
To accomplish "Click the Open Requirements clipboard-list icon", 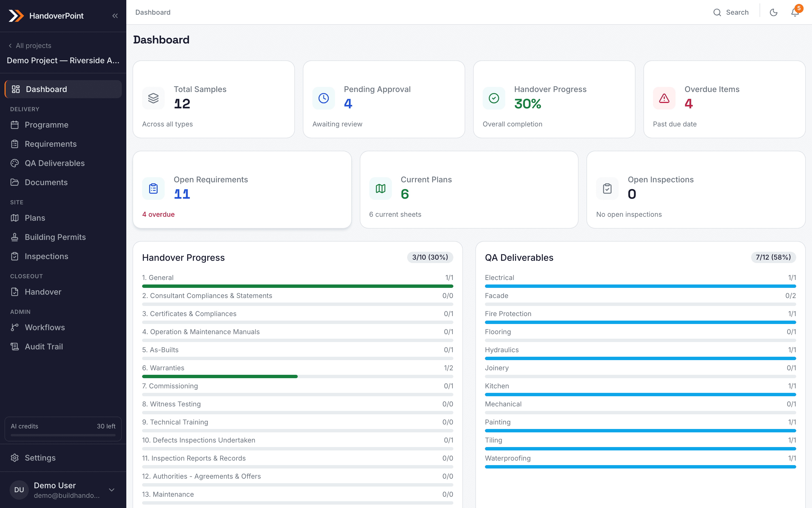I will pyautogui.click(x=153, y=189).
